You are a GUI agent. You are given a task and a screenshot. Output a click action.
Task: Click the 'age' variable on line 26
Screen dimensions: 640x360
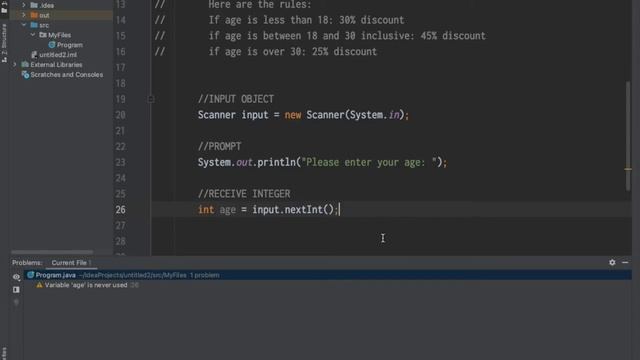point(228,210)
